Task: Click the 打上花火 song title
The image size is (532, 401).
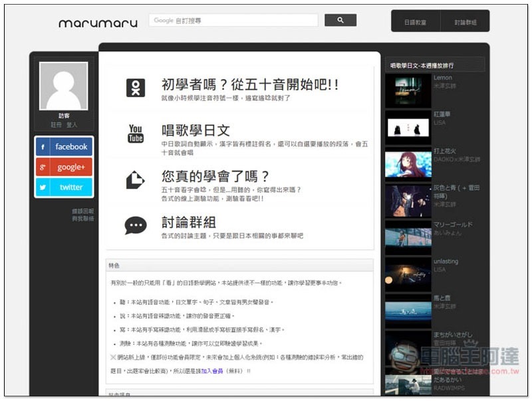Action: 445,151
